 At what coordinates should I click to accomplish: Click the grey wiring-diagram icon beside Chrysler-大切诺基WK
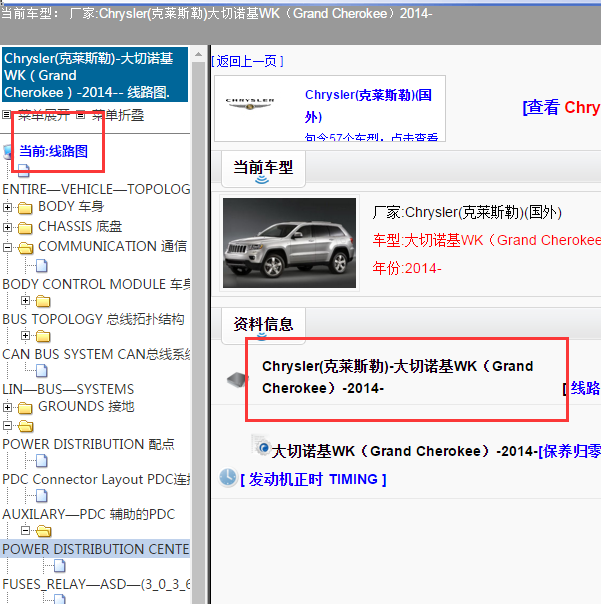pos(237,380)
